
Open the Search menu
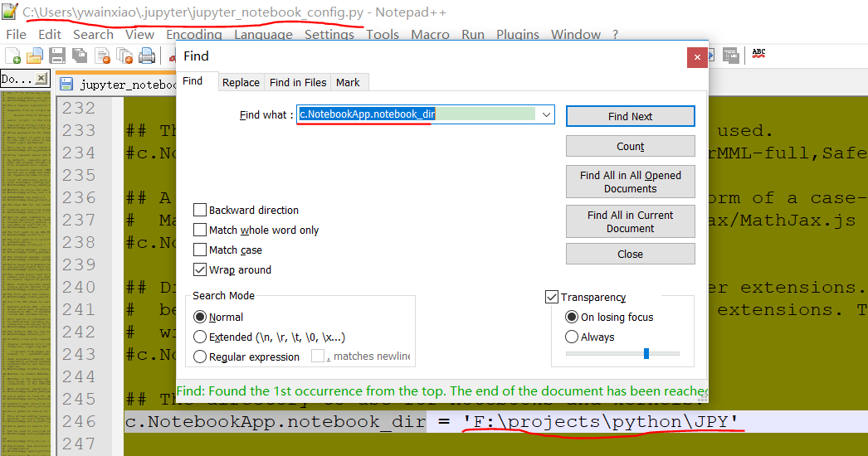(x=93, y=34)
